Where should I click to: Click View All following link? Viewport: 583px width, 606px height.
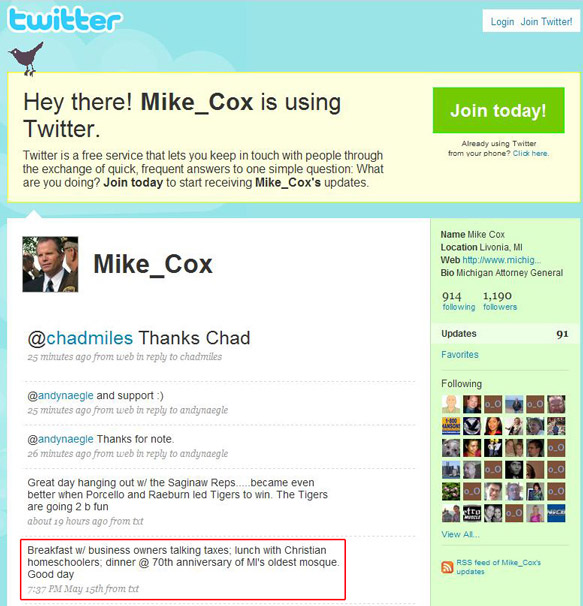click(x=460, y=535)
